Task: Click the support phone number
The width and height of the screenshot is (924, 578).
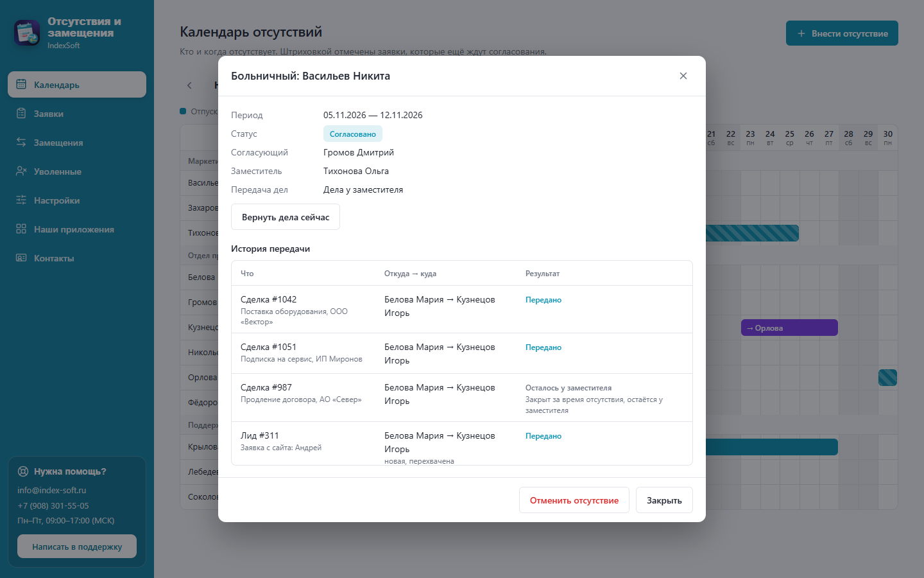Action: [x=53, y=505]
